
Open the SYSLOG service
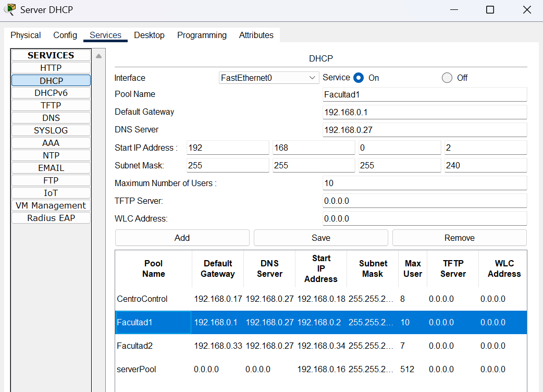point(51,130)
